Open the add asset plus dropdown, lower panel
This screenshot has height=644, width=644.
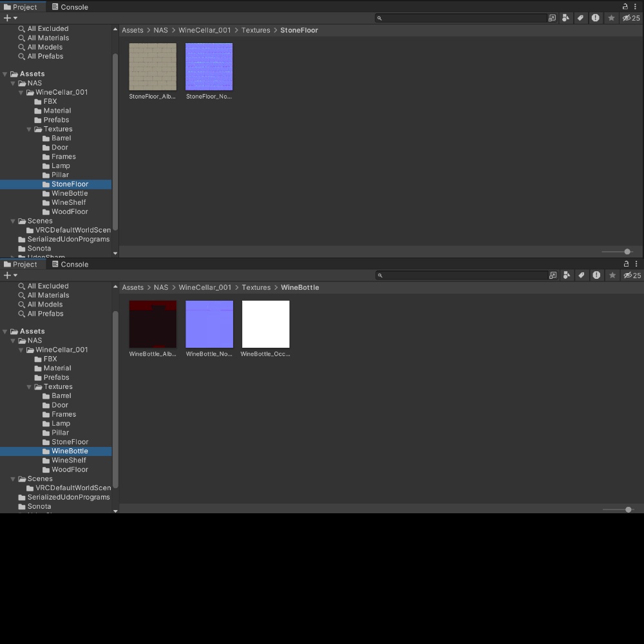(x=10, y=275)
